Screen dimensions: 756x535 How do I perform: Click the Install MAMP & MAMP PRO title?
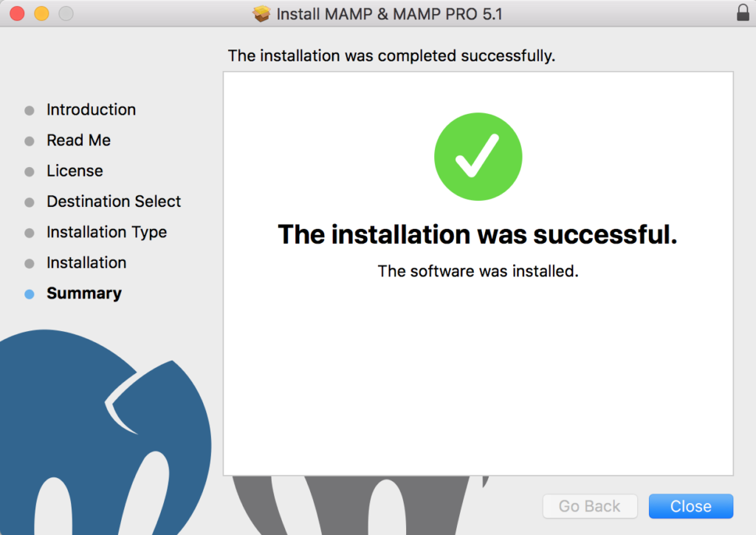[389, 14]
